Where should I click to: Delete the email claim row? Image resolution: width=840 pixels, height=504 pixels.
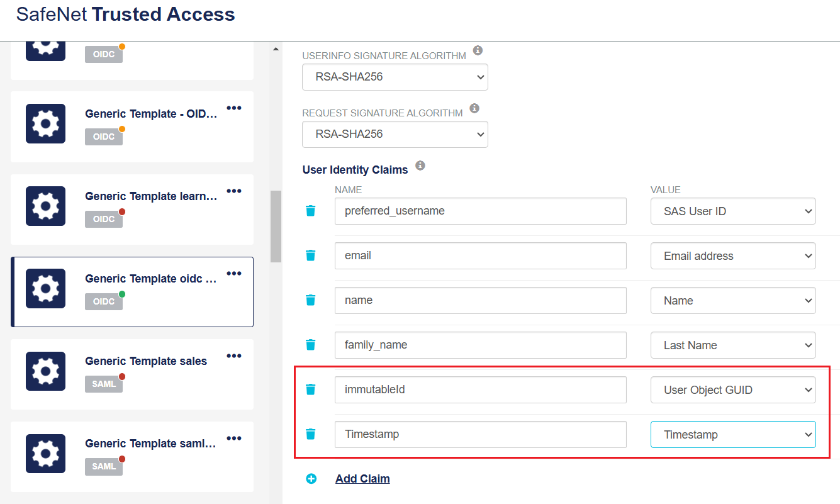point(310,255)
